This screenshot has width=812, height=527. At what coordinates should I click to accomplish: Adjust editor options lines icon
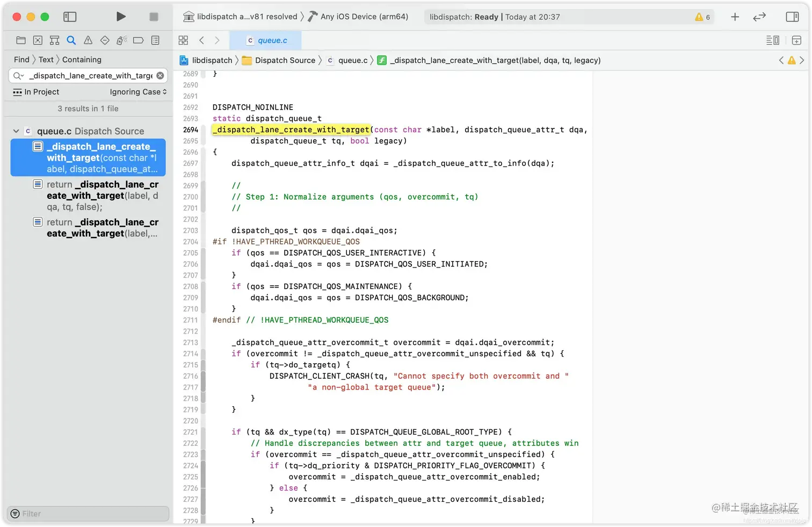pos(772,40)
